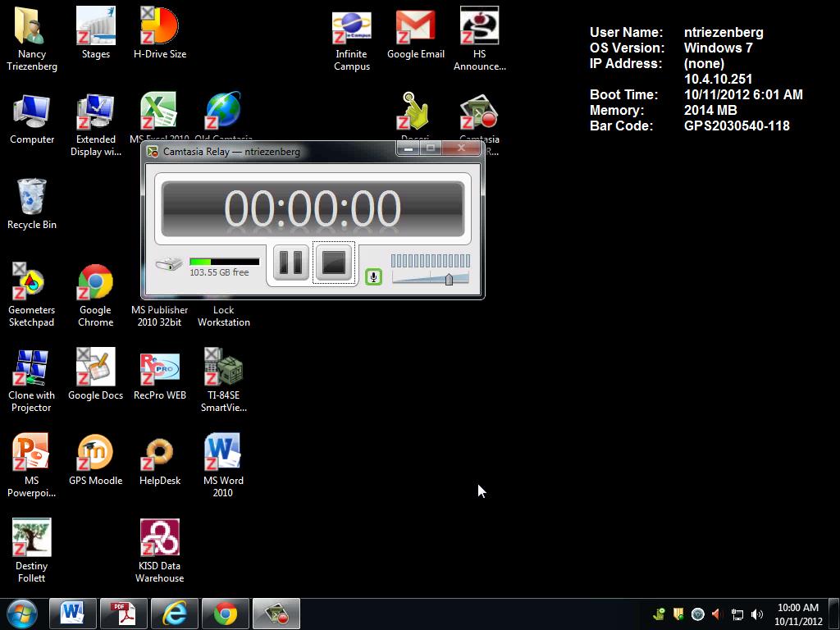Open the Camtasia Relay desktop shortcut icon
Screen dimensions: 840x630
(479, 112)
